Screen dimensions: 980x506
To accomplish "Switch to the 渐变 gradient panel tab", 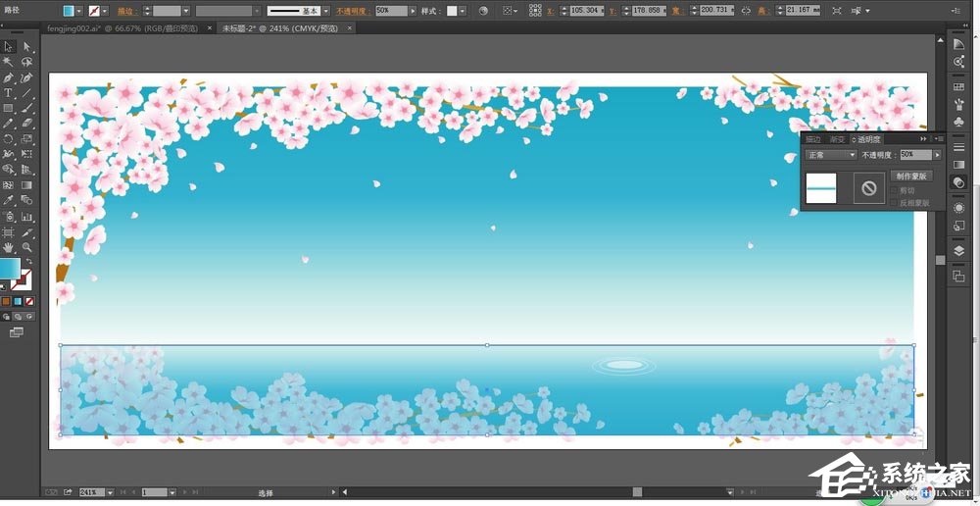I will (837, 139).
